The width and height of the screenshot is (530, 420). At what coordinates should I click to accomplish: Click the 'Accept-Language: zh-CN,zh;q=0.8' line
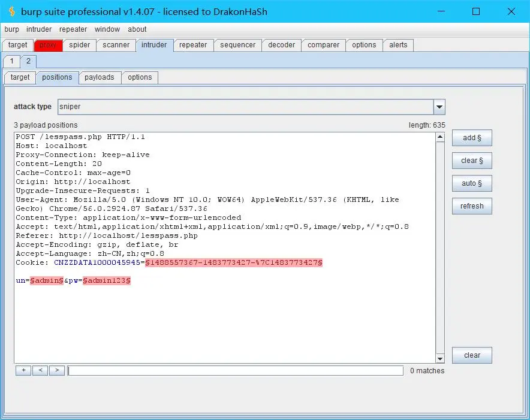tap(90, 253)
